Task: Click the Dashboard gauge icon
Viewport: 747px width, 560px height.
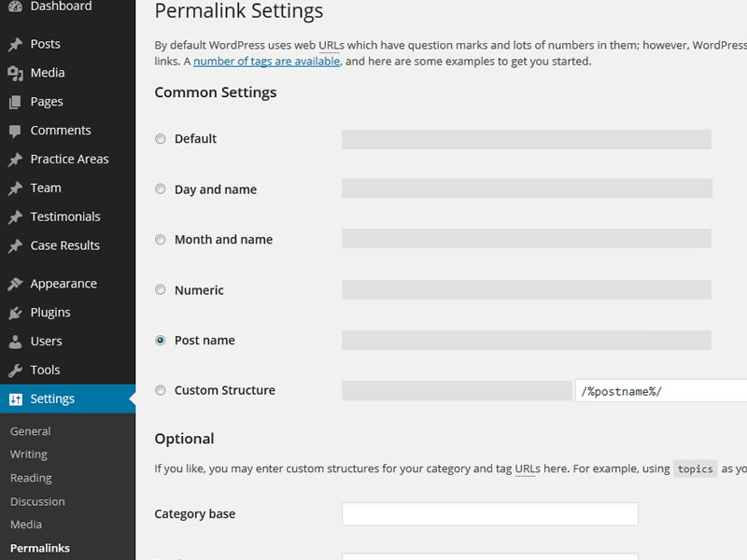Action: [15, 7]
